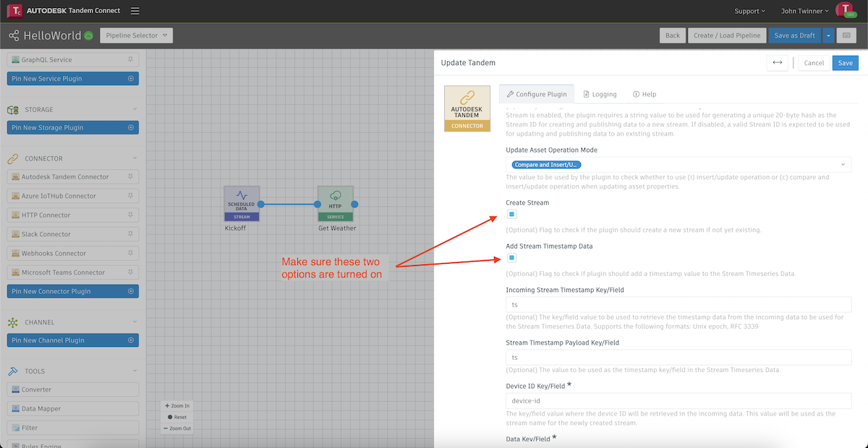Pin the Microsoft Teams Connector
Screen dimensions: 868x448
click(131, 272)
